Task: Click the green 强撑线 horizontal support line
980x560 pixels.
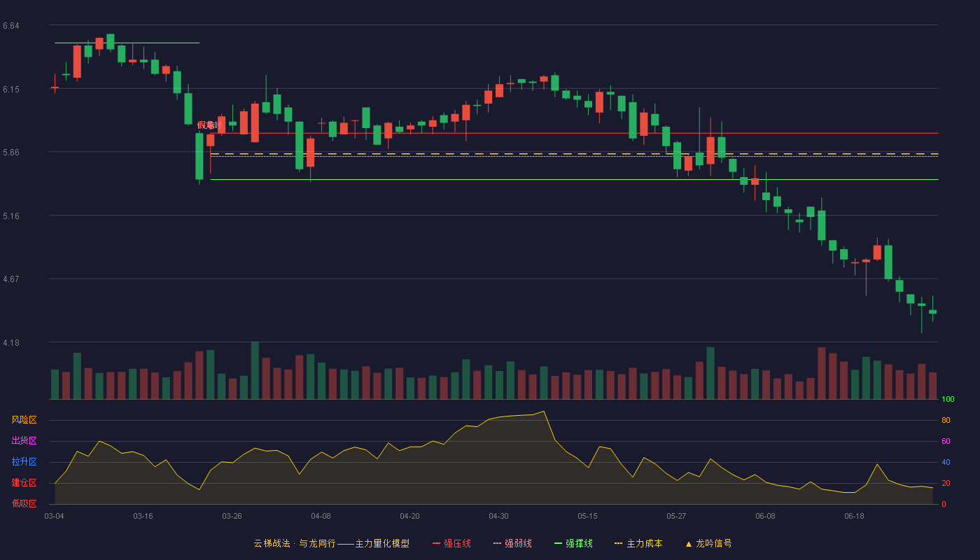Action: 574,180
